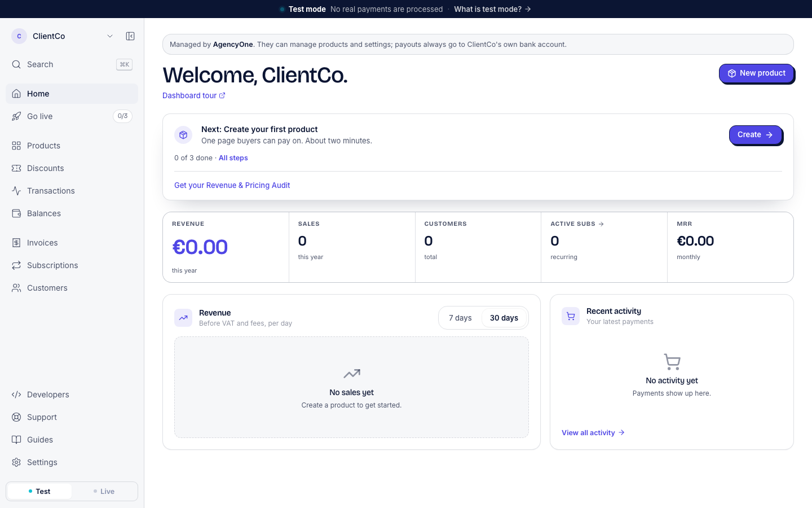Image resolution: width=812 pixels, height=508 pixels.
Task: Open View all activity link
Action: (x=593, y=432)
